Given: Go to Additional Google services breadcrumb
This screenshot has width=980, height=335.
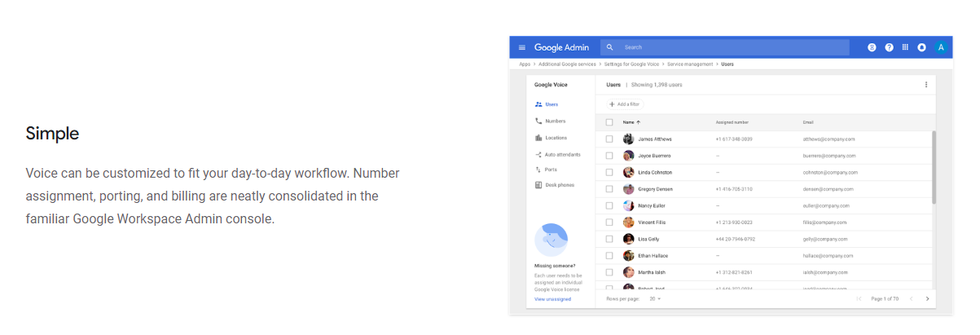Looking at the screenshot, I should 566,64.
